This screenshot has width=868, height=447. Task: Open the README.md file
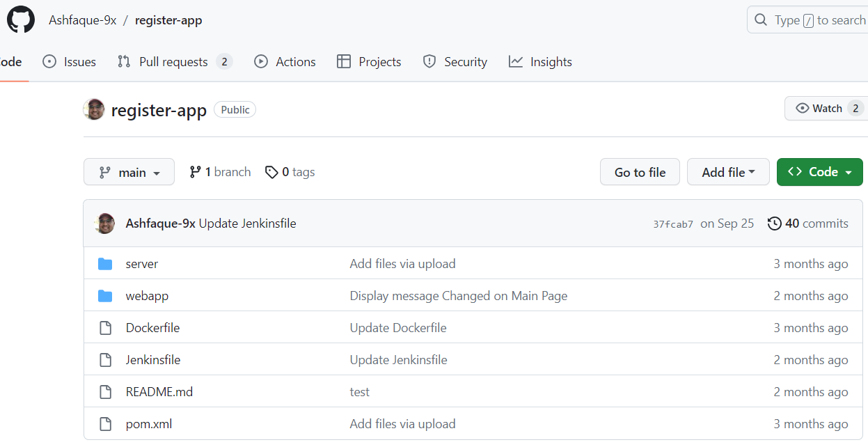pos(159,392)
